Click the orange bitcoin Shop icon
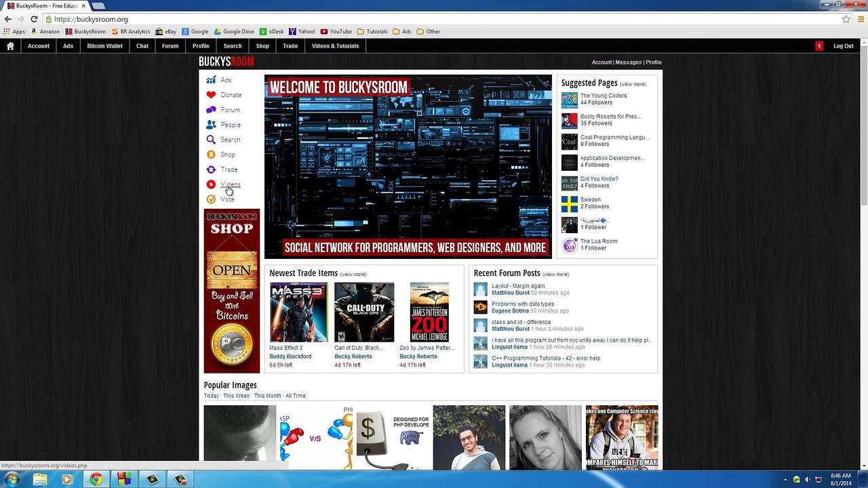Image resolution: width=868 pixels, height=488 pixels. pyautogui.click(x=211, y=155)
